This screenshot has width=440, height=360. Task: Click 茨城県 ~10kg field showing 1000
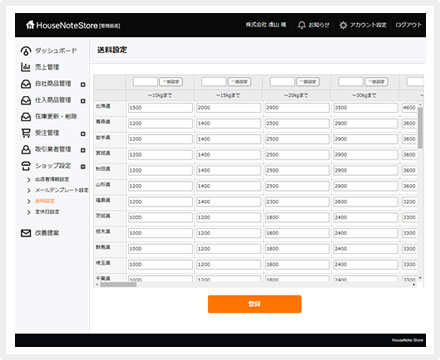[160, 217]
